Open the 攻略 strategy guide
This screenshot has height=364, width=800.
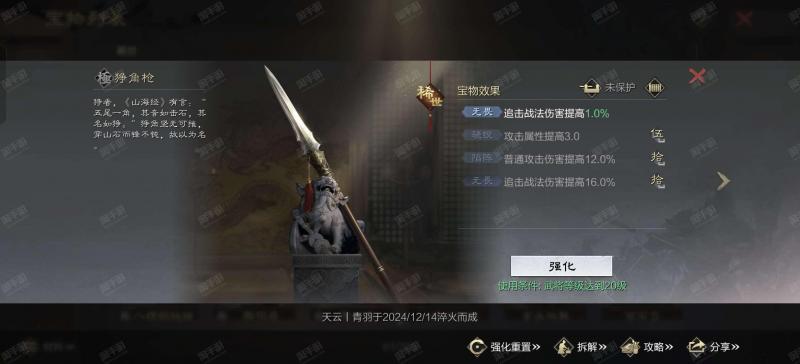(647, 347)
